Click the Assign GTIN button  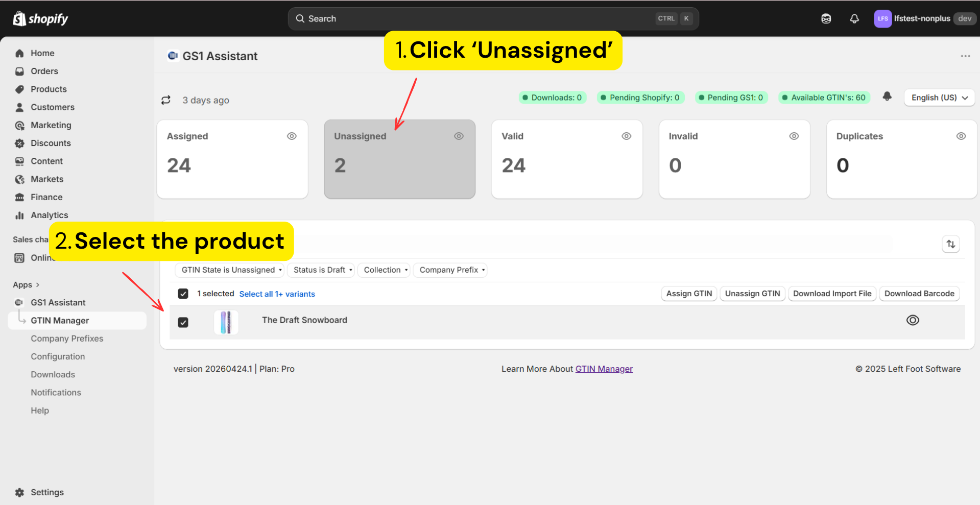point(689,294)
